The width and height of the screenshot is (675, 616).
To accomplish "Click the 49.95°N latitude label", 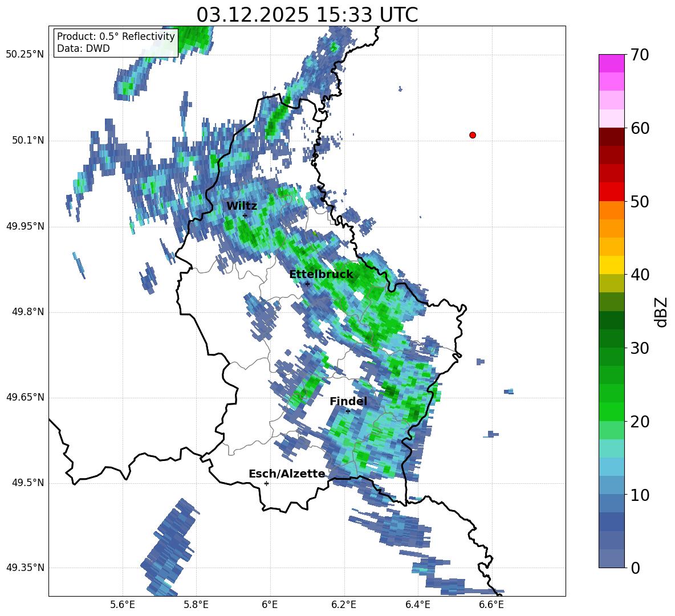I will (25, 226).
